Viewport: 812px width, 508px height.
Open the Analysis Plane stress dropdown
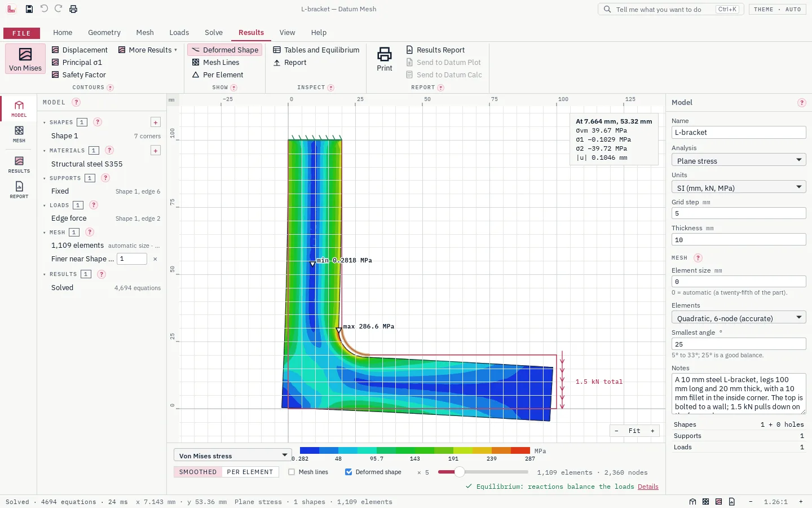(739, 160)
